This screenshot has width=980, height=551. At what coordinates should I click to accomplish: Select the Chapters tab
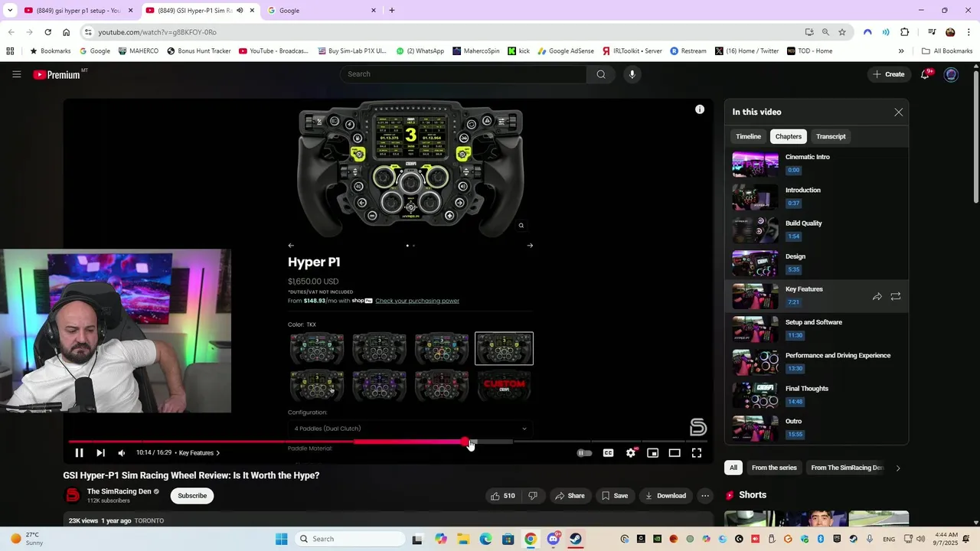(x=788, y=136)
